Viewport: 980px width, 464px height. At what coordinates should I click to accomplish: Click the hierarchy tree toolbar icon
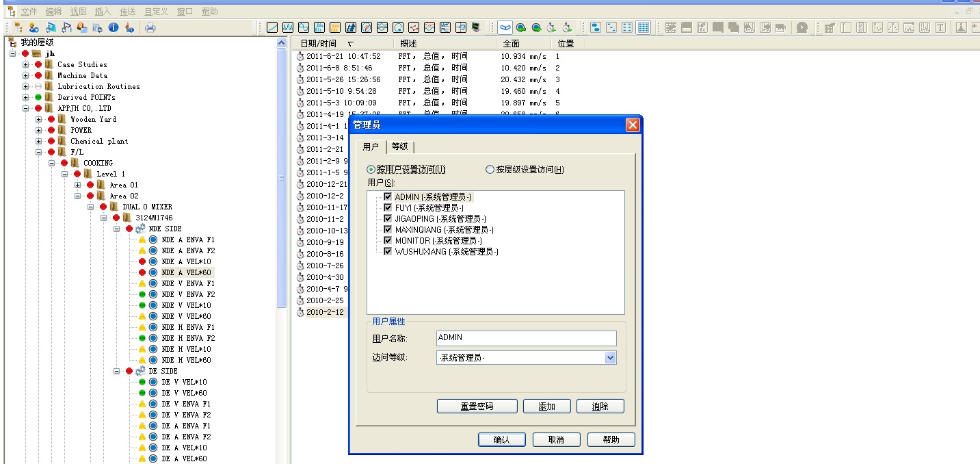tap(18, 27)
